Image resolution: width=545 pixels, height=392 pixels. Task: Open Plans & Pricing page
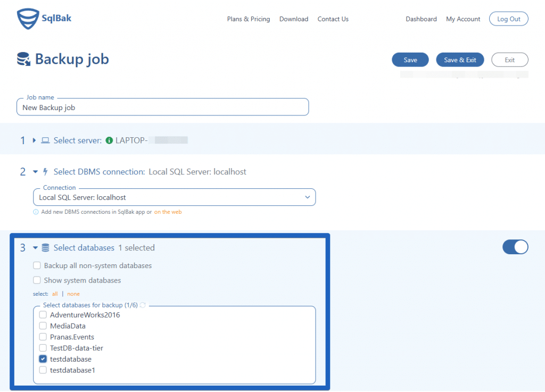[x=249, y=19]
